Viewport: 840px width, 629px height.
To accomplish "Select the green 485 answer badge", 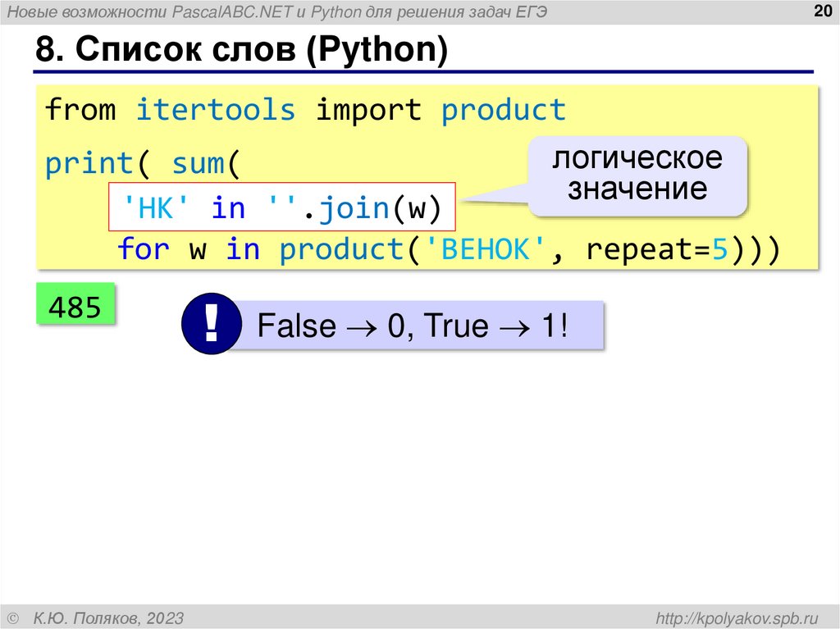I will (76, 308).
